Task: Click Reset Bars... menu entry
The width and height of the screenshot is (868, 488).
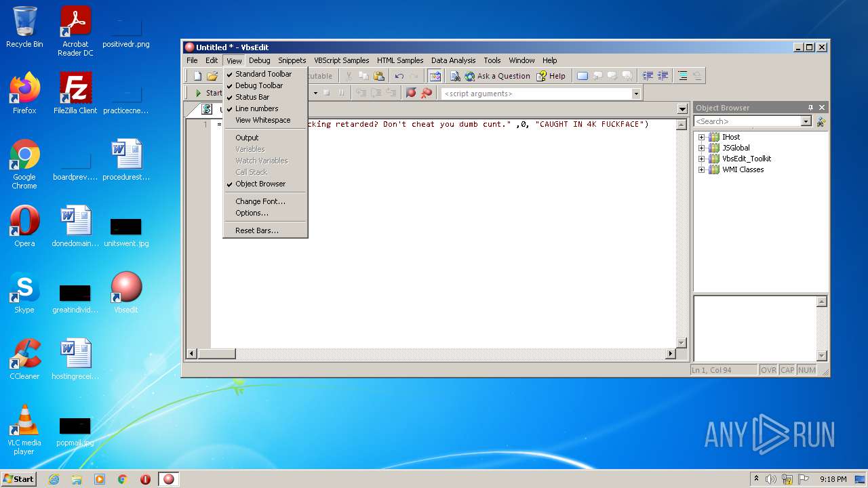Action: 265,230
